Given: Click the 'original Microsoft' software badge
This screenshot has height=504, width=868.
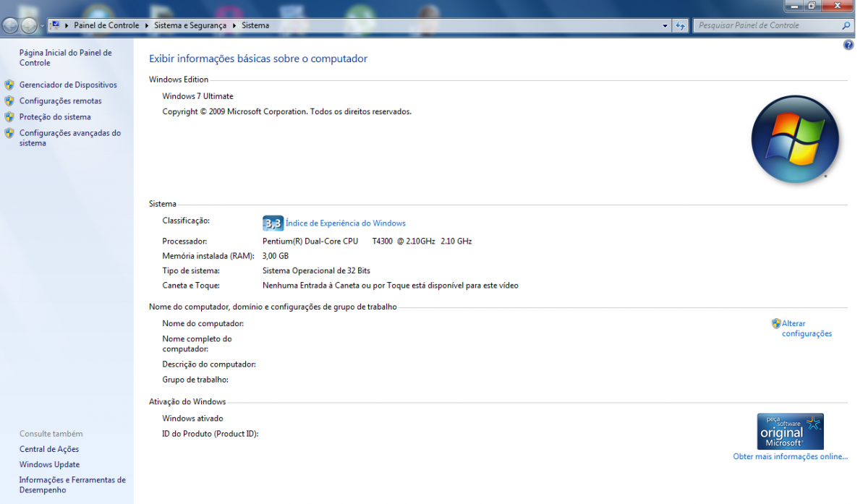Looking at the screenshot, I should pos(790,431).
